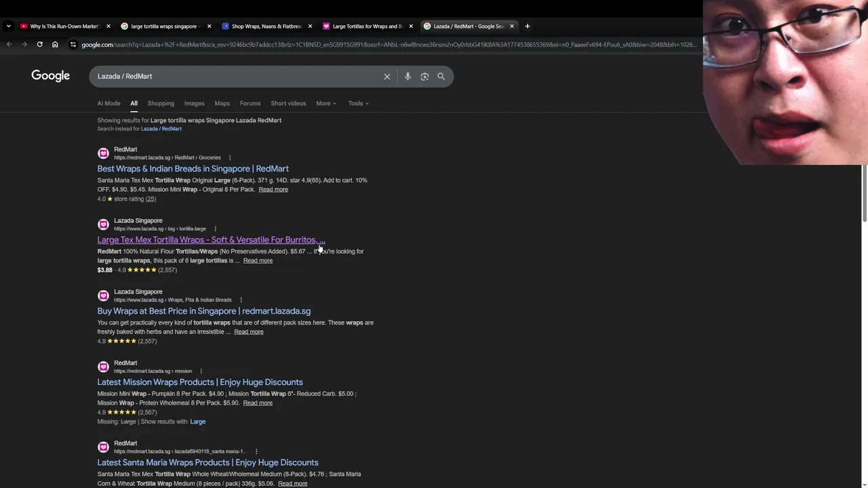Image resolution: width=868 pixels, height=488 pixels.
Task: Click RedMart favicon of Santa Maria result
Action: pos(103,447)
